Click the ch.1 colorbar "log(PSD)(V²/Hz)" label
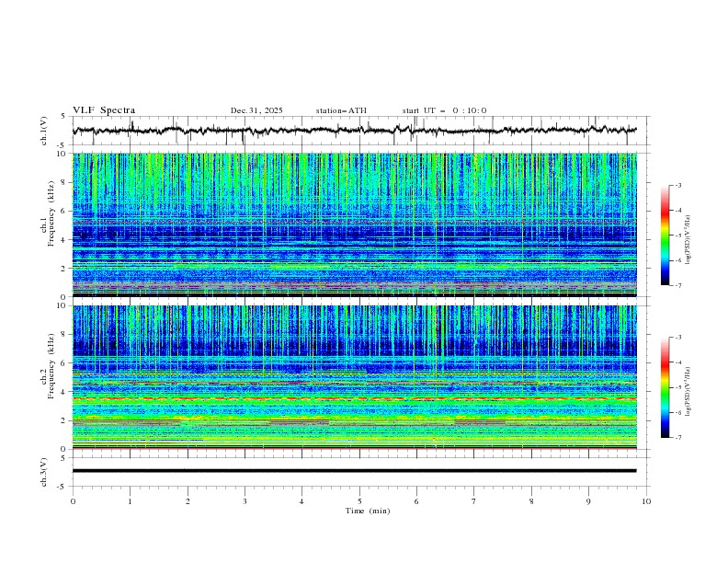The image size is (728, 563). [x=688, y=240]
